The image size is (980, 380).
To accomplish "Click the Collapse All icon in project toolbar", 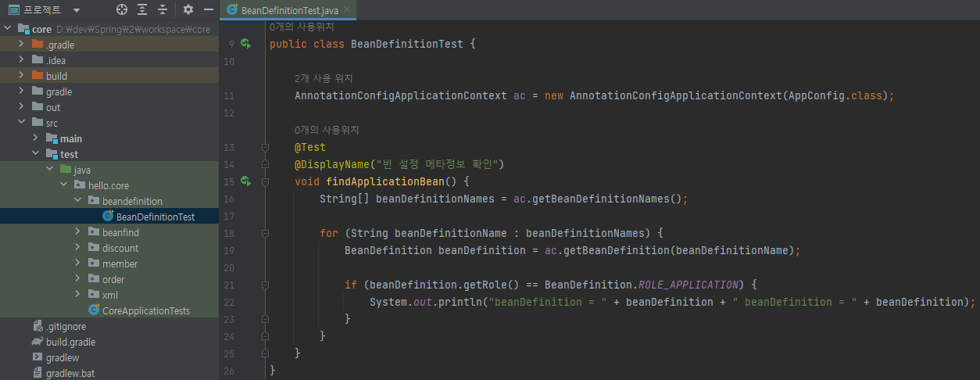I will click(163, 10).
